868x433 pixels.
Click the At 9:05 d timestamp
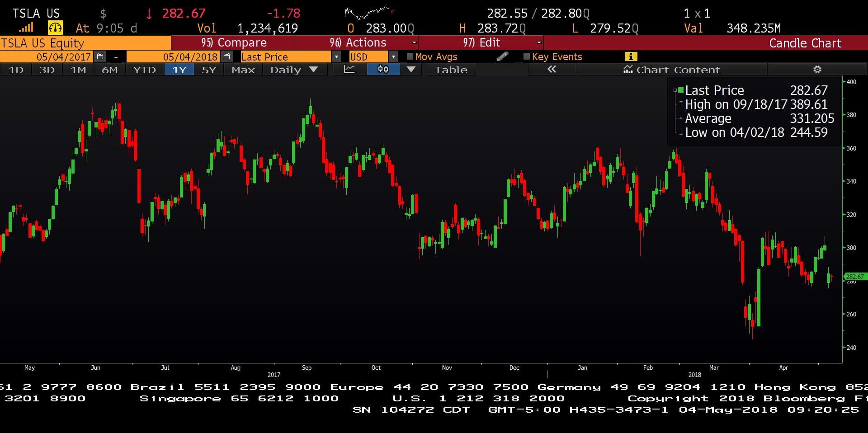pyautogui.click(x=106, y=28)
